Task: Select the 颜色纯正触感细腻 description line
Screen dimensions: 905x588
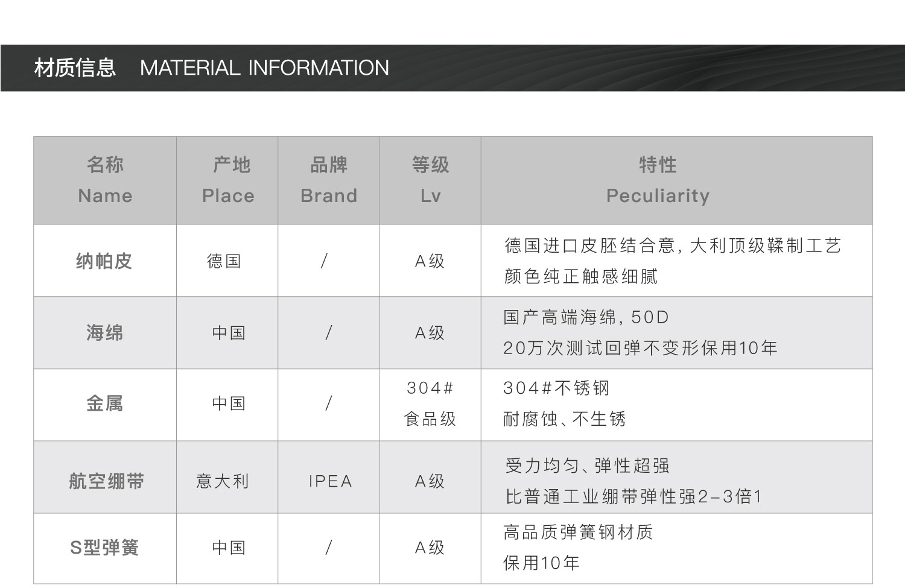Action: point(581,276)
